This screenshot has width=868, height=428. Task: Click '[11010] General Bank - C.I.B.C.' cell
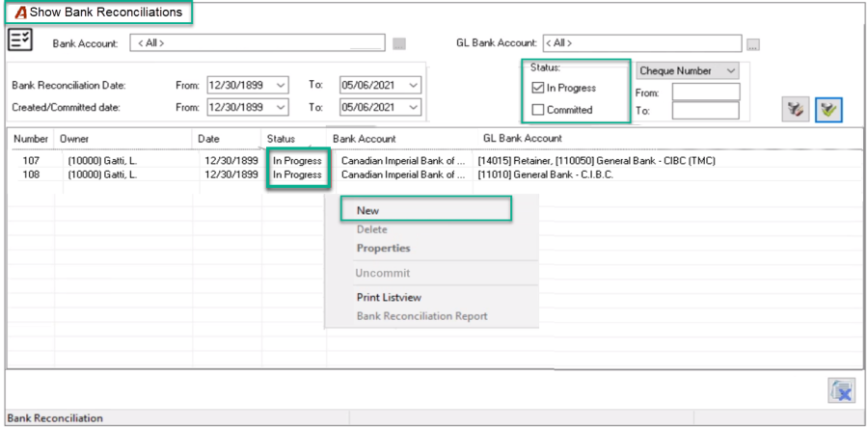click(546, 174)
